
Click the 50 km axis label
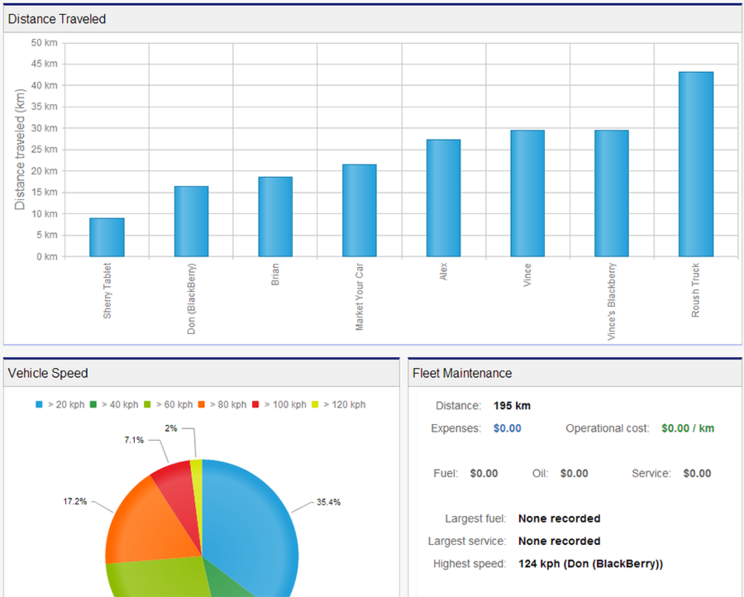coord(44,43)
